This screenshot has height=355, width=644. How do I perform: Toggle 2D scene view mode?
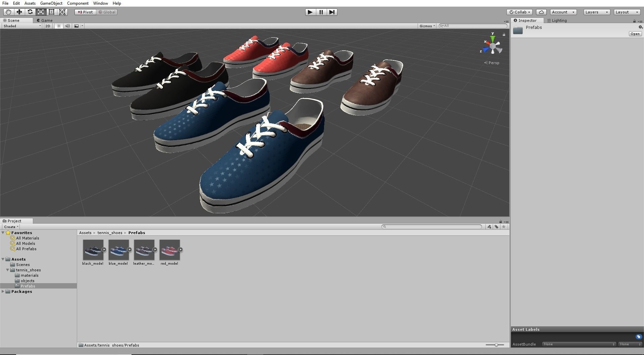click(48, 26)
